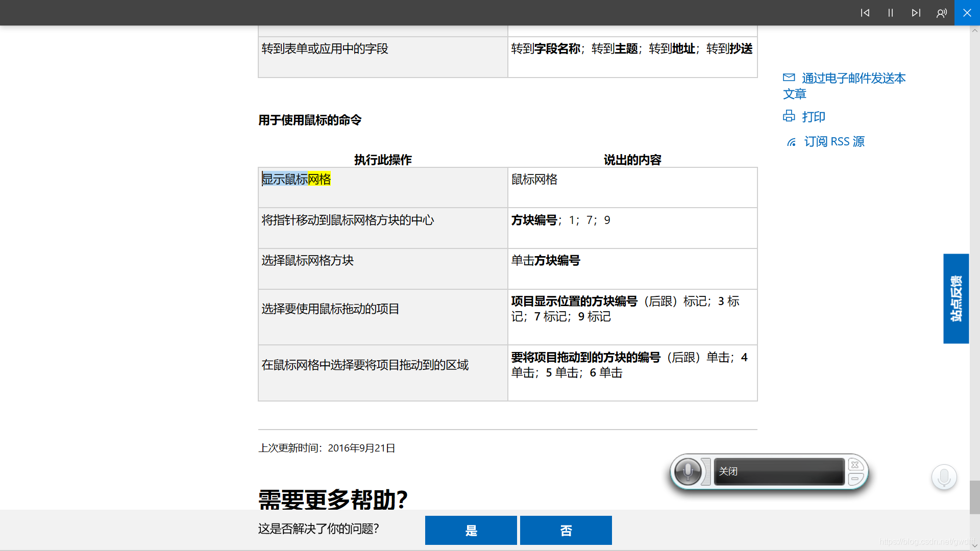The image size is (980, 551).
Task: Open the 站点反馈 side tab
Action: tap(956, 298)
